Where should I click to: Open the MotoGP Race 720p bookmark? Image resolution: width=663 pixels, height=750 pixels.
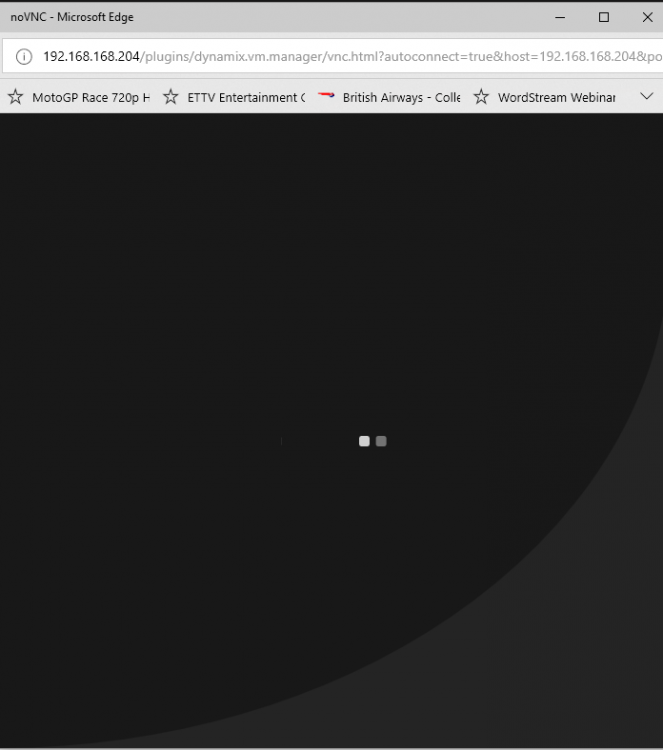click(79, 97)
